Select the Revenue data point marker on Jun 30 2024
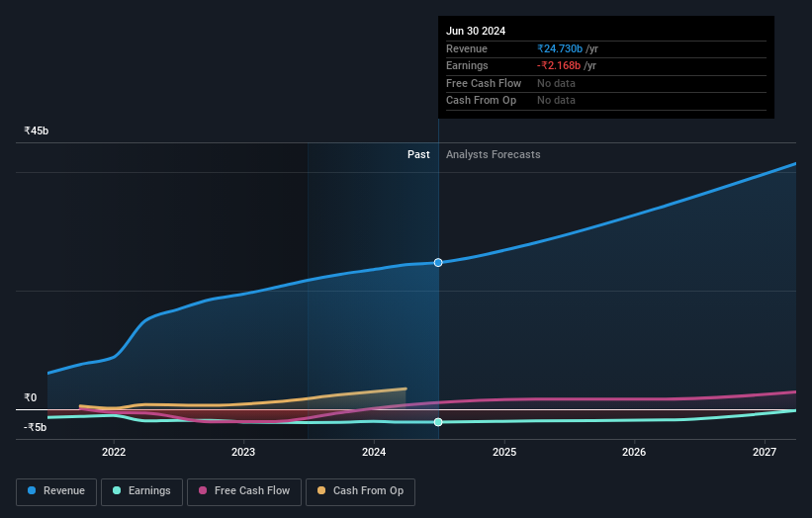The height and width of the screenshot is (518, 812). (x=438, y=263)
